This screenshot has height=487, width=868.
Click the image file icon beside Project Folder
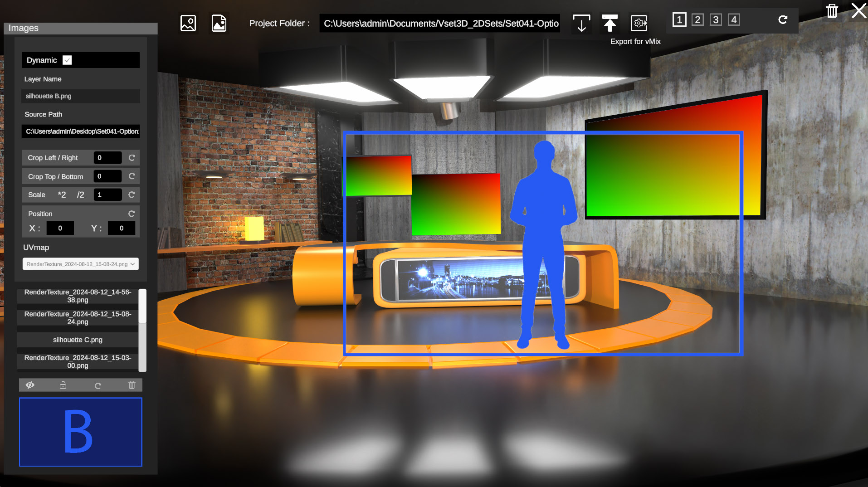pyautogui.click(x=219, y=23)
